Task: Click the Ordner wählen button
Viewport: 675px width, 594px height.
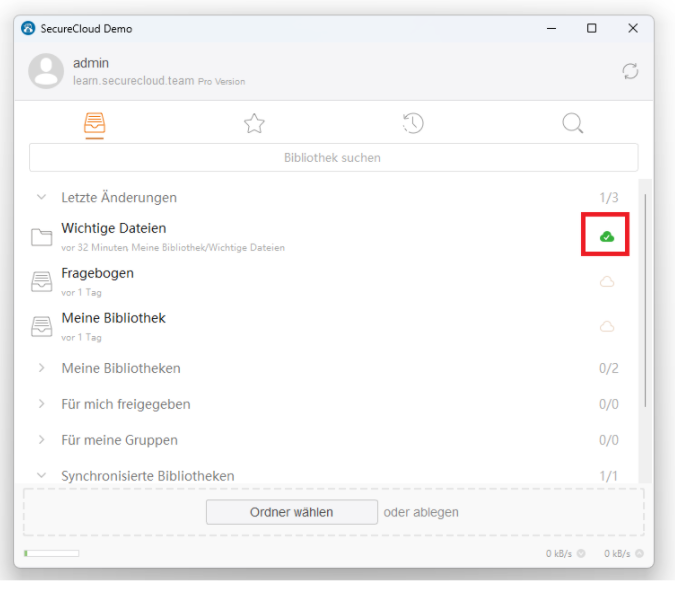Action: click(292, 512)
